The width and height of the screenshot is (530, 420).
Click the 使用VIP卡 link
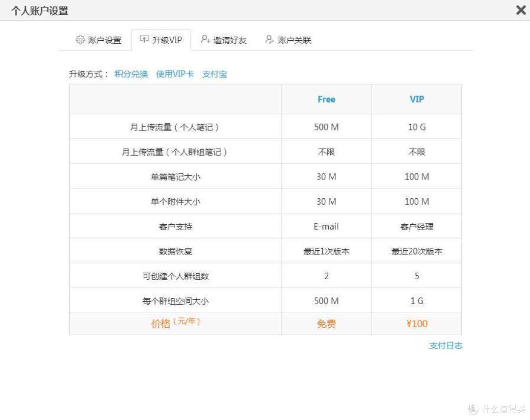175,74
